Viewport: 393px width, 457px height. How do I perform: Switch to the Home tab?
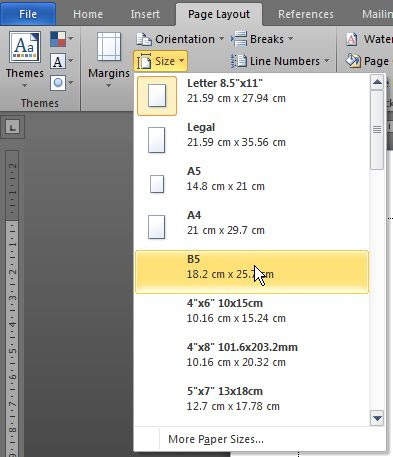(88, 14)
